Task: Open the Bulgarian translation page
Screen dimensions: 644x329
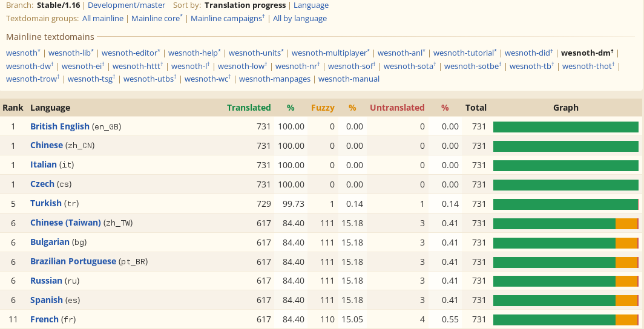Action: pos(50,242)
